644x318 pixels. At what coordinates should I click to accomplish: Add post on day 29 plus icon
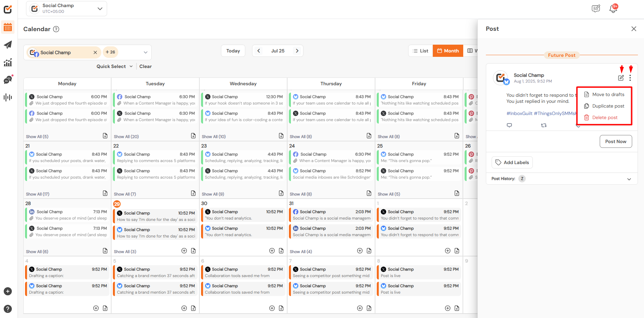point(184,251)
